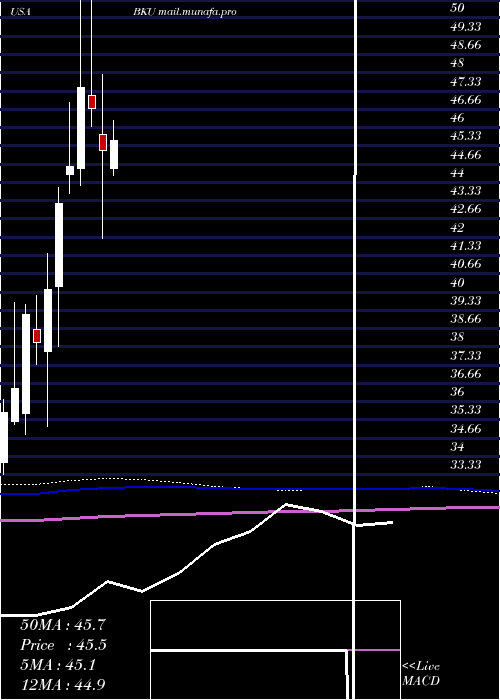The image size is (500, 700).
Task: Click the 40 price axis label
Action: [x=458, y=282]
